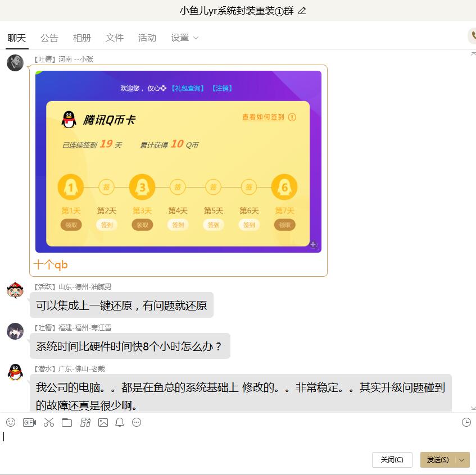Click the chat scrollbar down arrow

473,408
